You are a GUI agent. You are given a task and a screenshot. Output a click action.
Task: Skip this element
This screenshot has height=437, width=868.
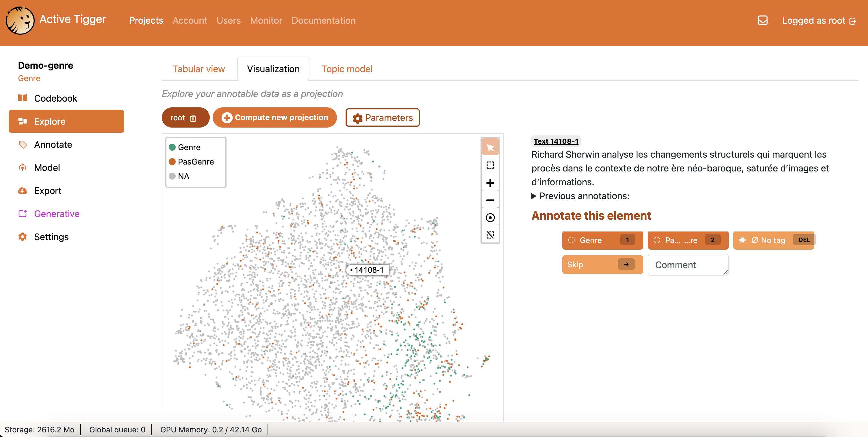(x=602, y=264)
